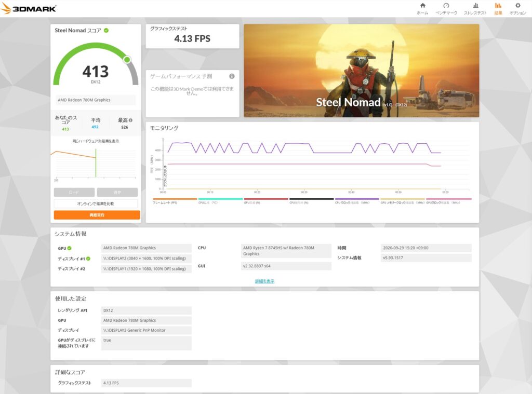Click the green check beside Steel Nomad スコア
The image size is (532, 394).
[x=106, y=31]
